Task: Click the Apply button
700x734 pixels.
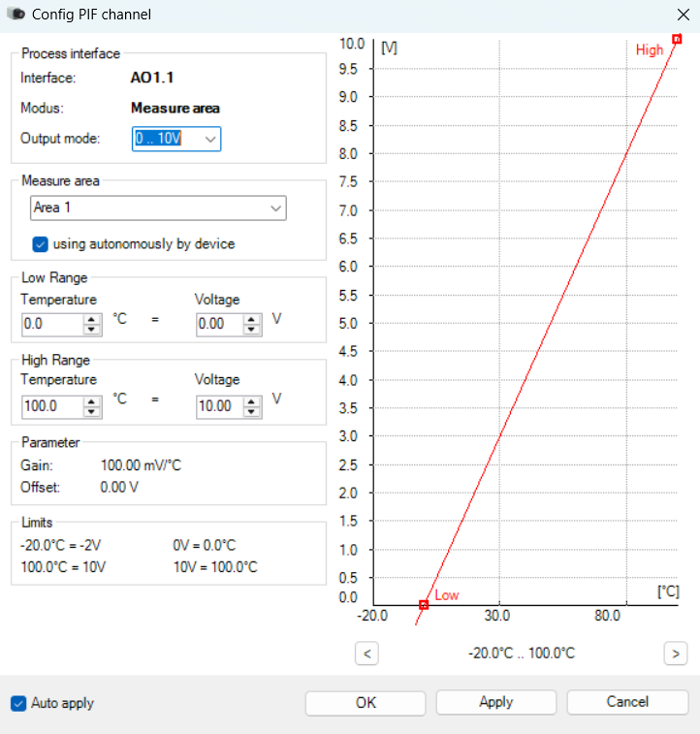Action: click(x=496, y=702)
